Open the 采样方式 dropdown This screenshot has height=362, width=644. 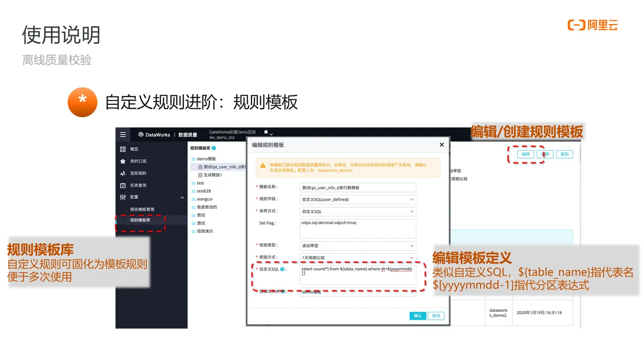(x=358, y=211)
